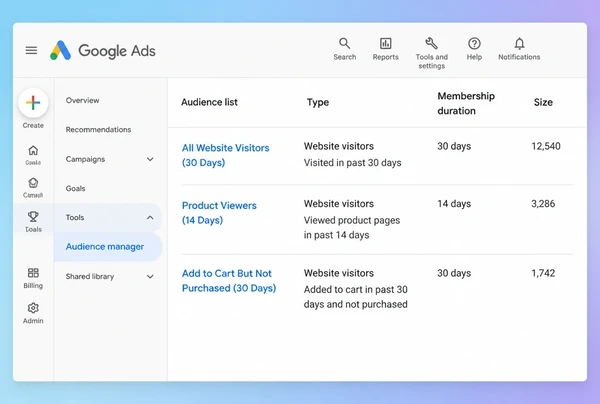Open the Goals menu item
Screen dimensions: 600x404
pos(75,188)
